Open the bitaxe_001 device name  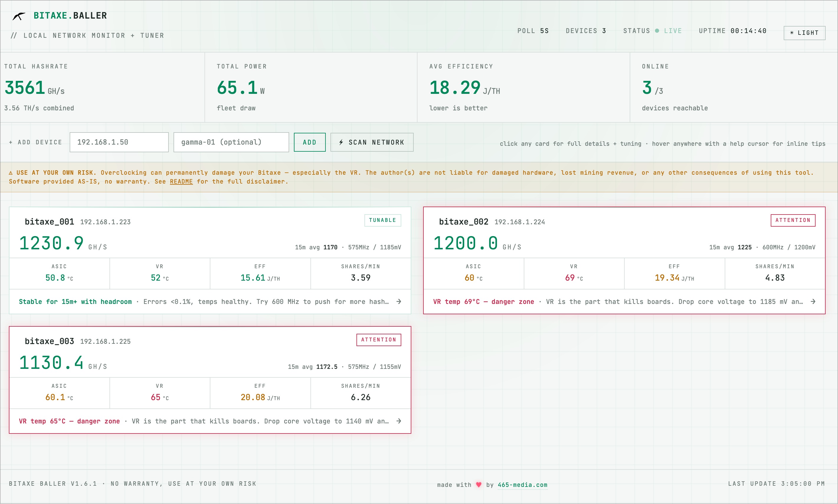pyautogui.click(x=50, y=222)
